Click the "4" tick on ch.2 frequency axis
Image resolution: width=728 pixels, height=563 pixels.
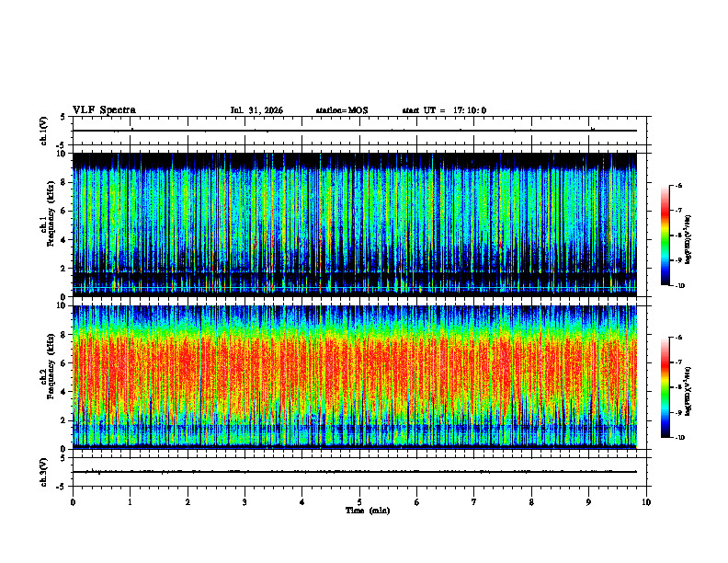(63, 392)
